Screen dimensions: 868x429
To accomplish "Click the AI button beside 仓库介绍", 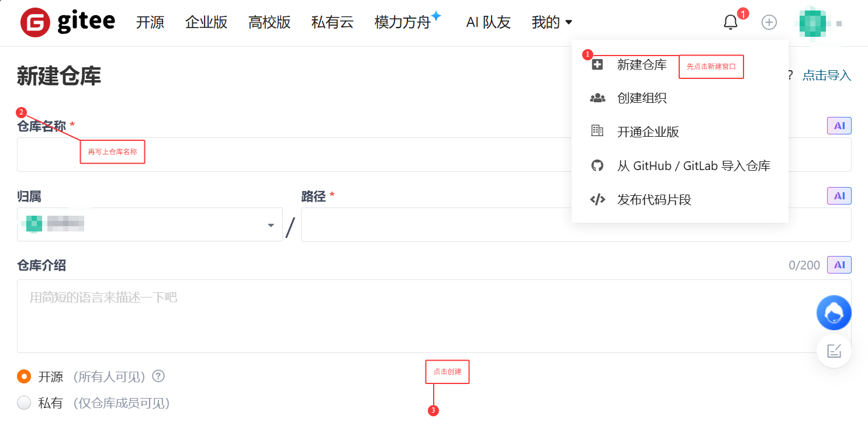I will click(839, 265).
